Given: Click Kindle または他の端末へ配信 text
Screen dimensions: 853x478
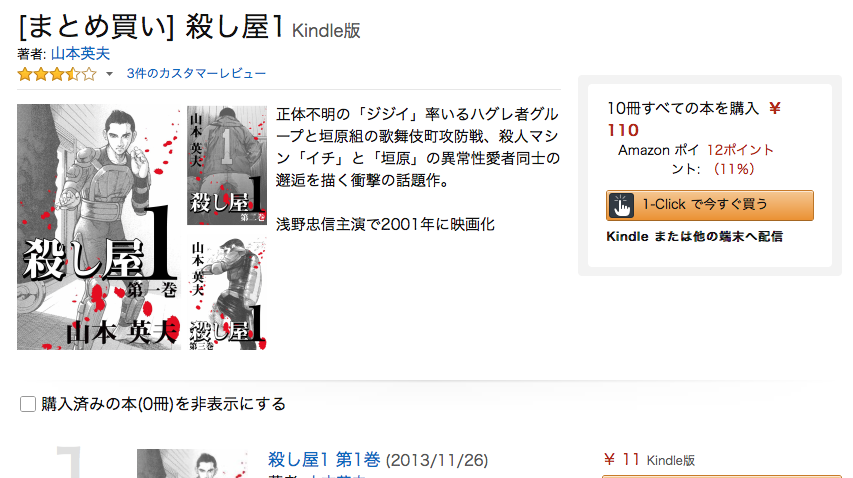Looking at the screenshot, I should click(694, 237).
